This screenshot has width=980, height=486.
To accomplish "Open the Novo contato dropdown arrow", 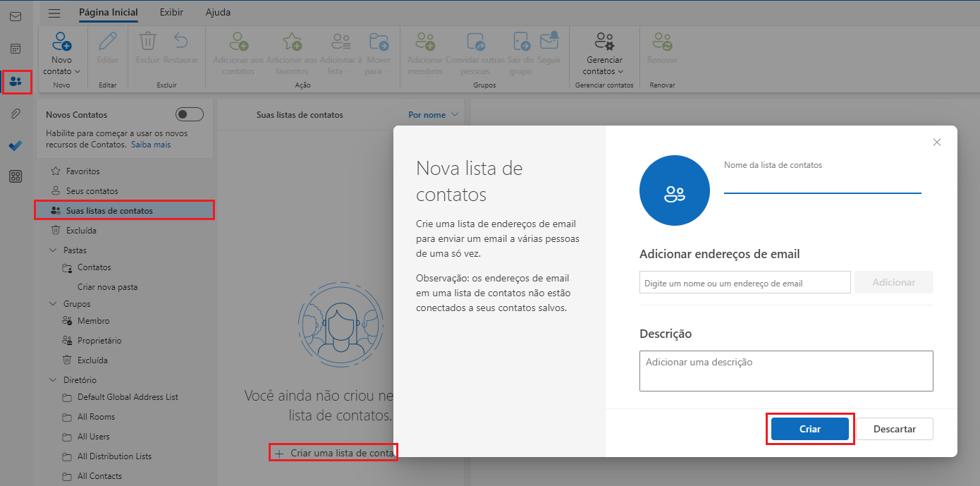I will point(78,71).
